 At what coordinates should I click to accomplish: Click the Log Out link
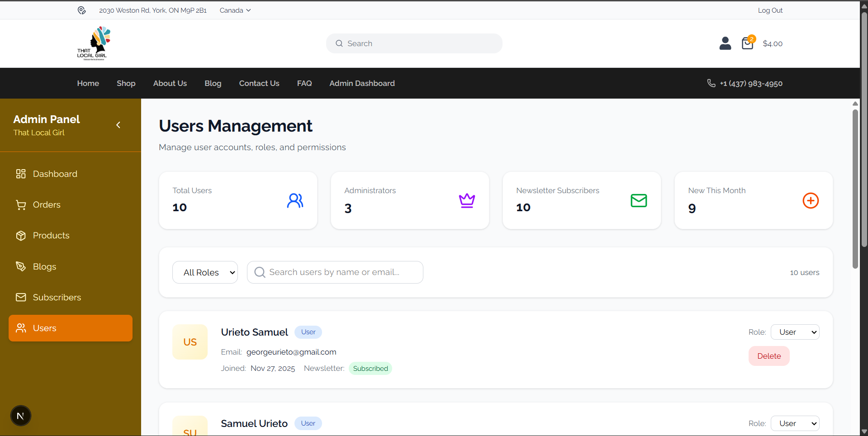click(770, 10)
